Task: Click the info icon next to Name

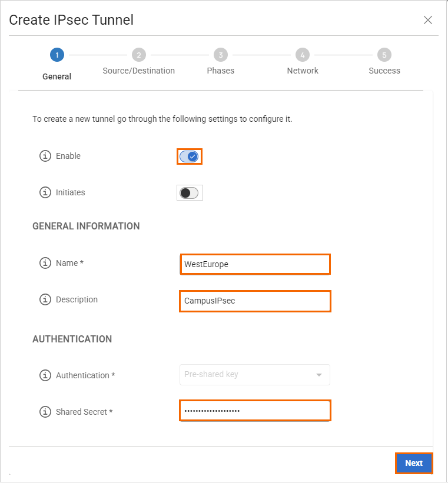Action: point(45,264)
